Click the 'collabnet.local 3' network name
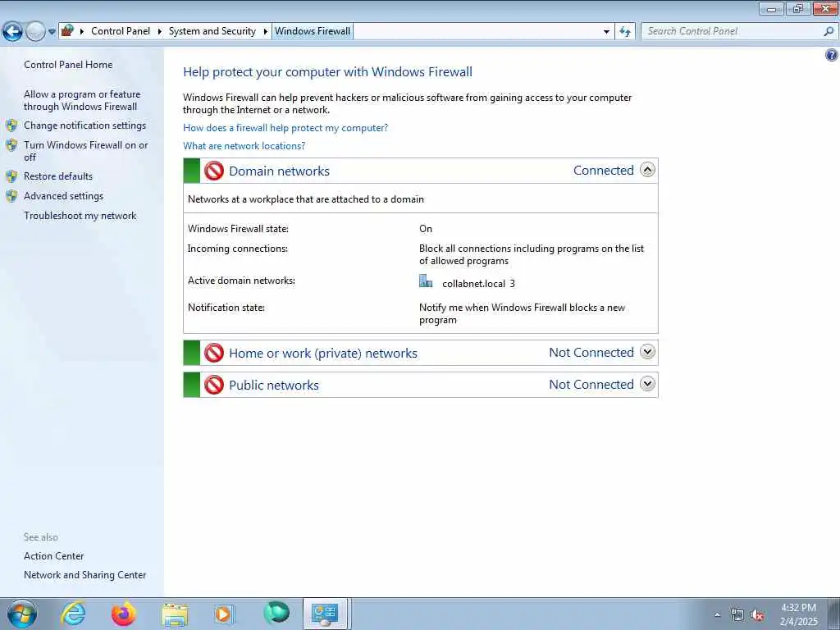840x630 pixels. point(478,283)
